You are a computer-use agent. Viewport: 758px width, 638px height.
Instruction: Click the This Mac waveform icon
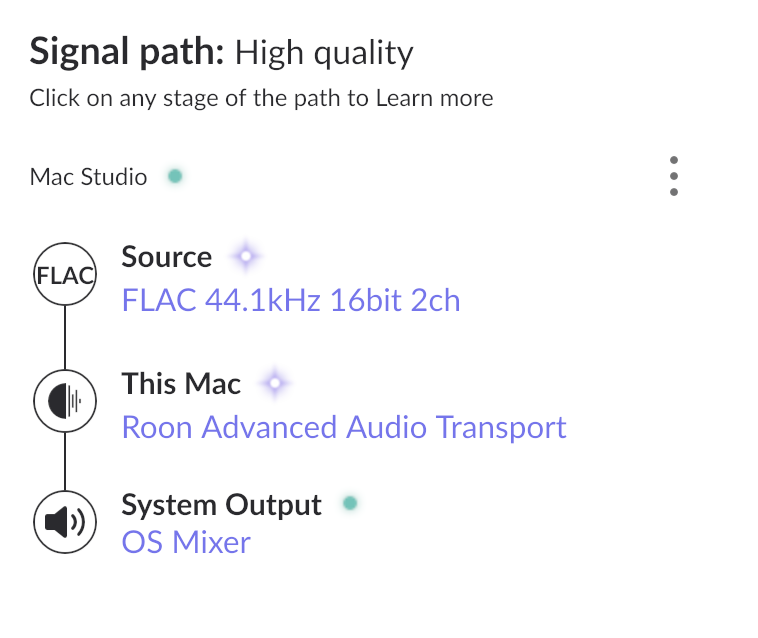coord(65,402)
